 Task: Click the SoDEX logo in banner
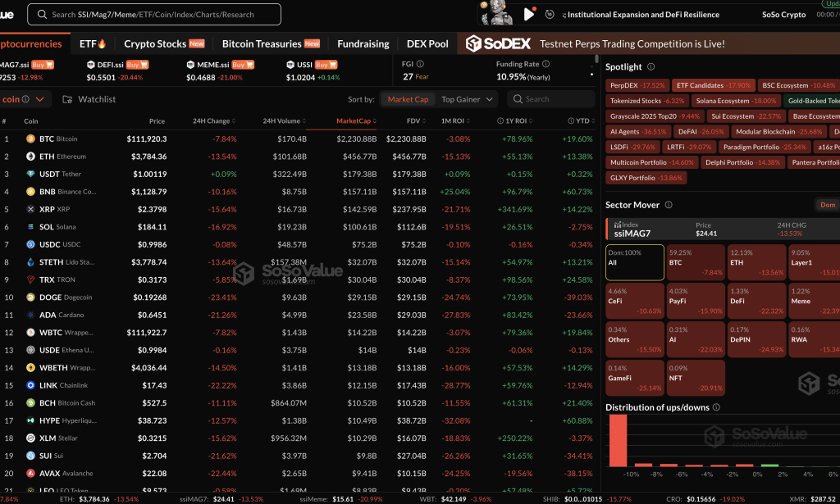(x=498, y=44)
